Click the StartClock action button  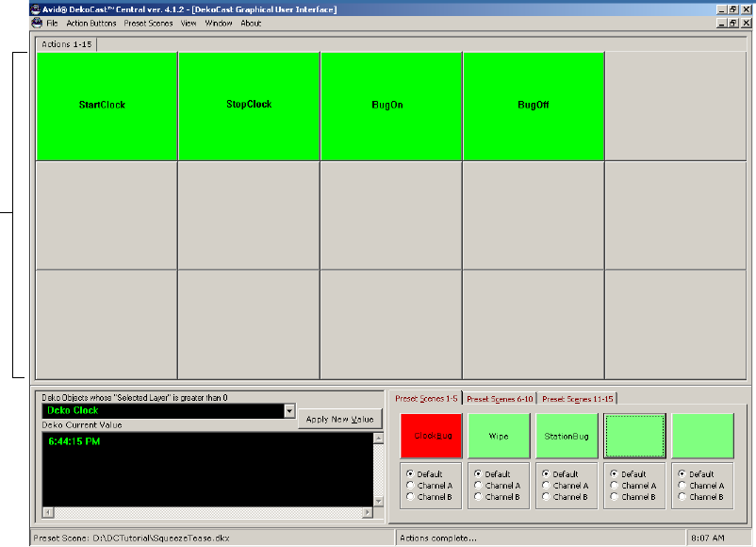point(107,107)
